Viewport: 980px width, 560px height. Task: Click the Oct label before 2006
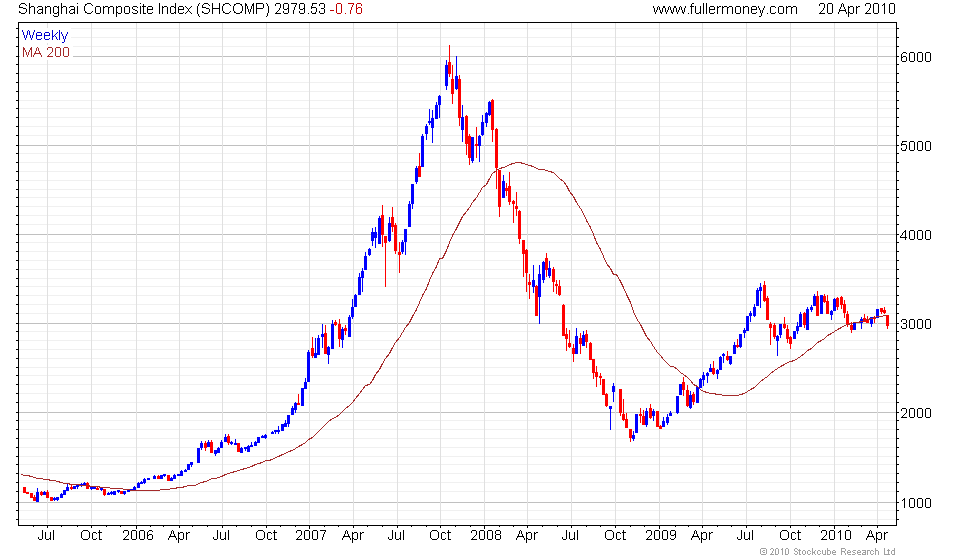point(91,535)
